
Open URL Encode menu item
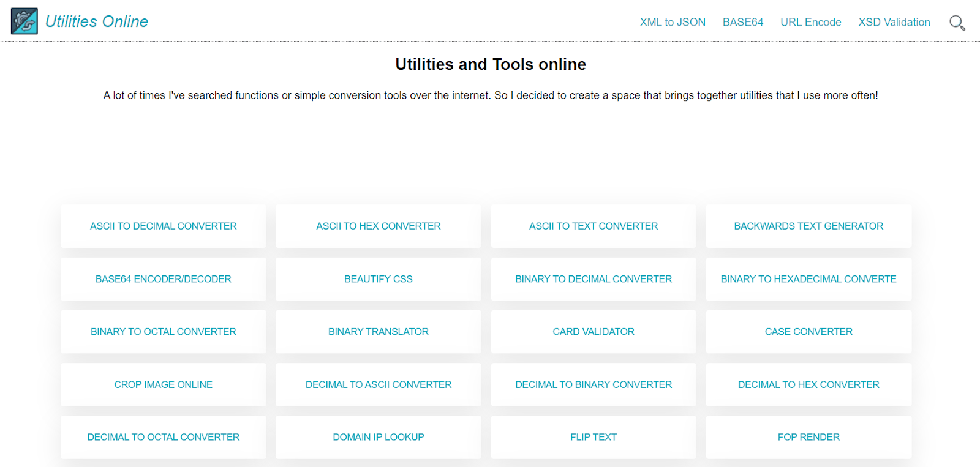click(x=811, y=22)
